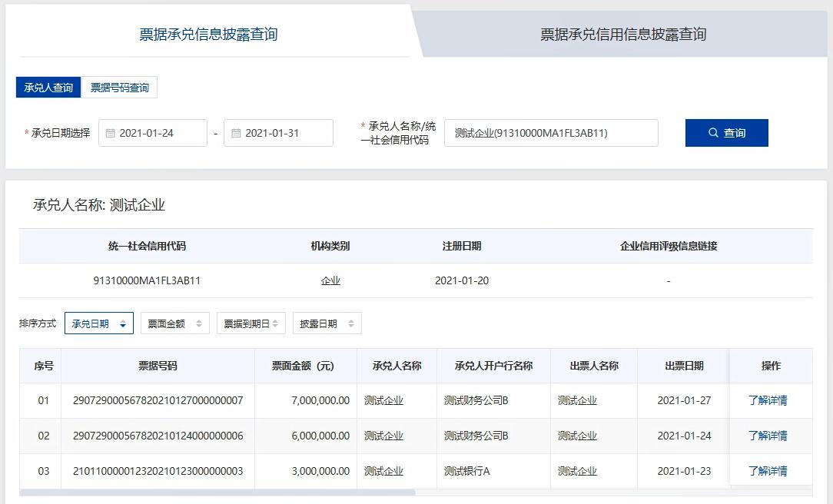This screenshot has height=504, width=833.
Task: Toggle ascending sort for 票面金额
Action: 198,323
